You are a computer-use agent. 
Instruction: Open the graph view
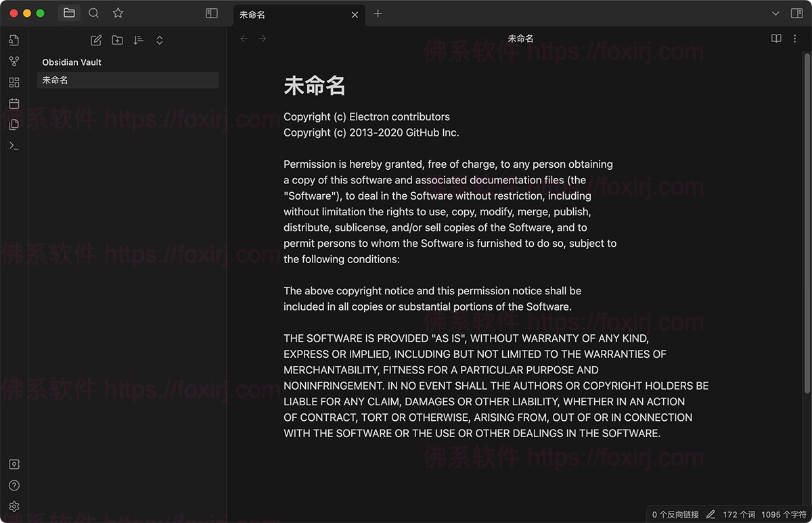14,61
